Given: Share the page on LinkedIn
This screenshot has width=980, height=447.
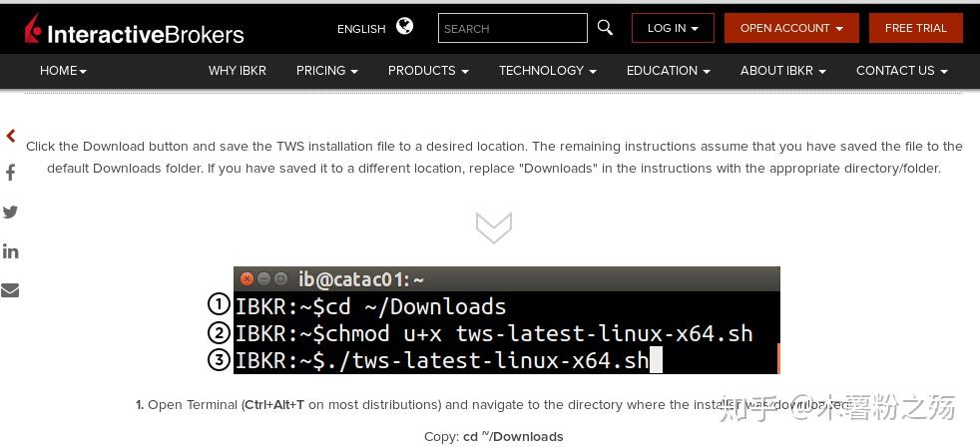Looking at the screenshot, I should pos(10,250).
